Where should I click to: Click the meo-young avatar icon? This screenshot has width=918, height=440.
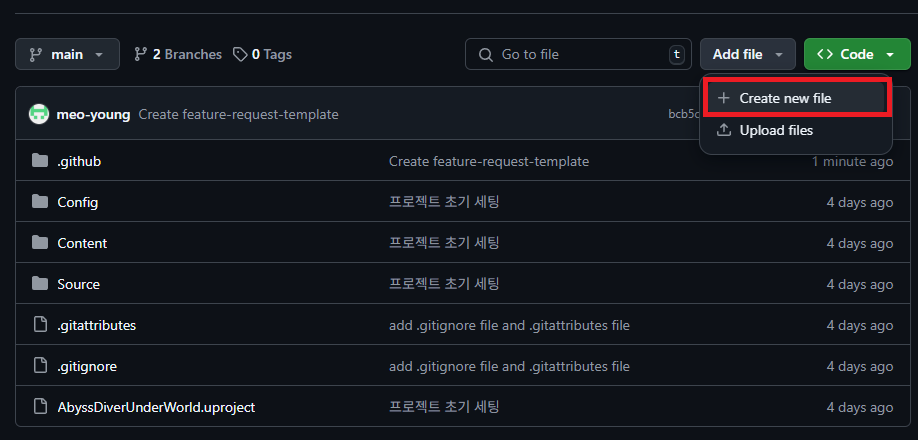[x=39, y=114]
